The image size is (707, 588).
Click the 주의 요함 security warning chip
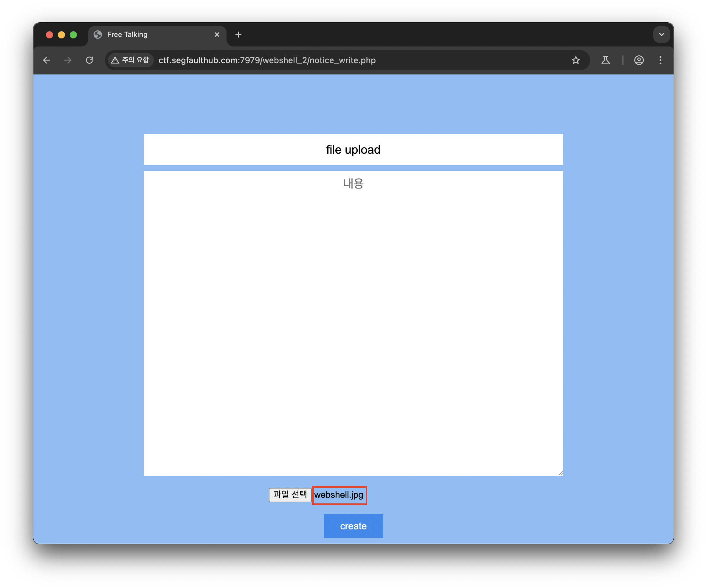point(130,60)
